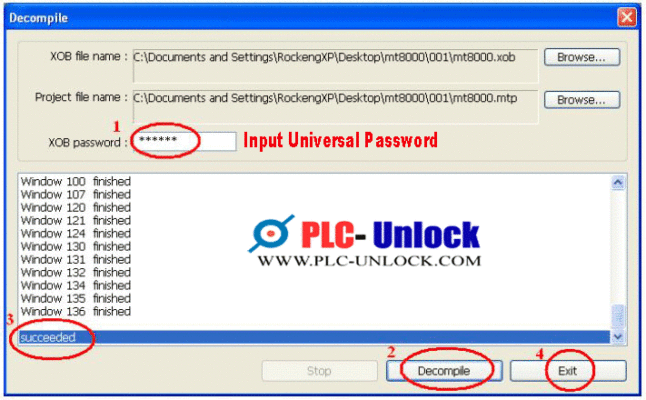Select 'Window 136 finished' log entry
The width and height of the screenshot is (646, 400).
point(76,311)
